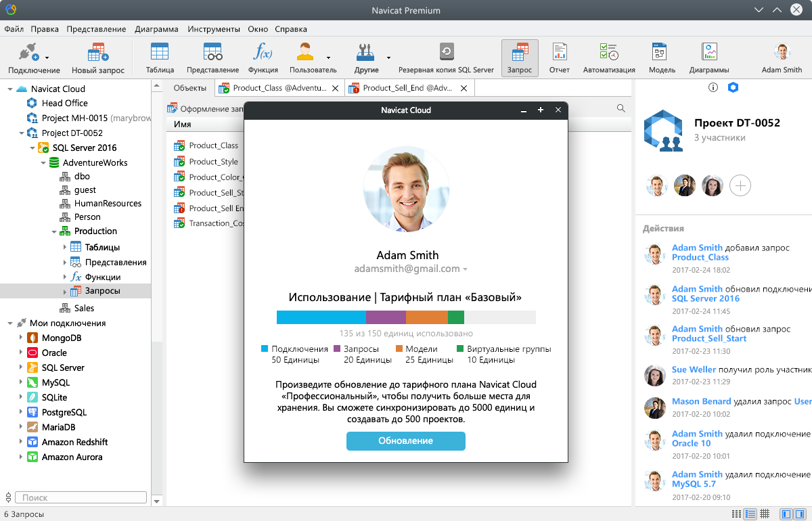812x521 pixels.
Task: Click the navigation tree scrollbar down arrow
Action: click(157, 501)
